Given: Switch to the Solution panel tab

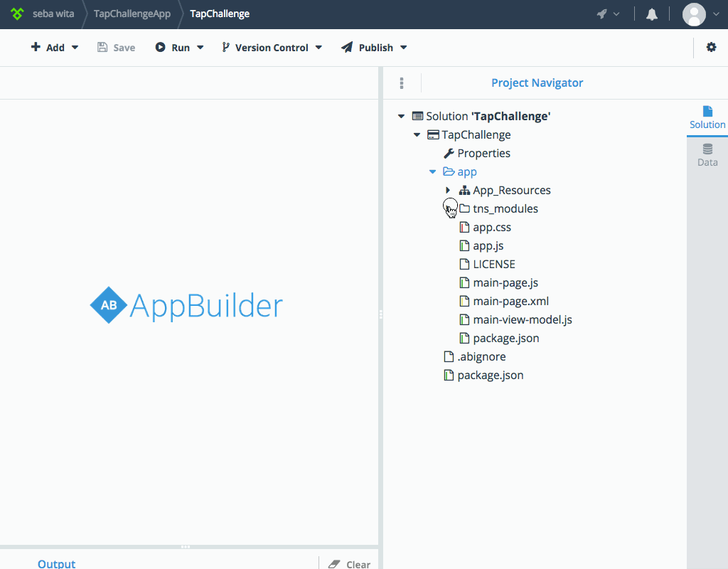Looking at the screenshot, I should pos(707,117).
